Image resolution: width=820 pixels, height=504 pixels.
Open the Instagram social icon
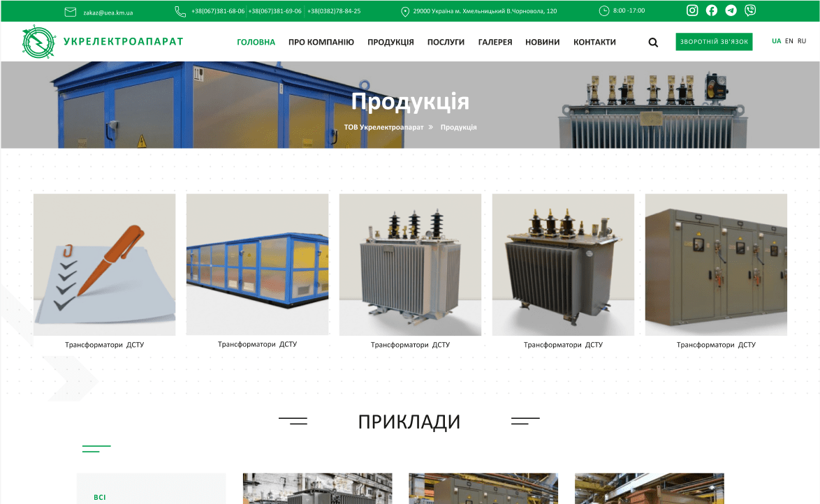coord(692,10)
